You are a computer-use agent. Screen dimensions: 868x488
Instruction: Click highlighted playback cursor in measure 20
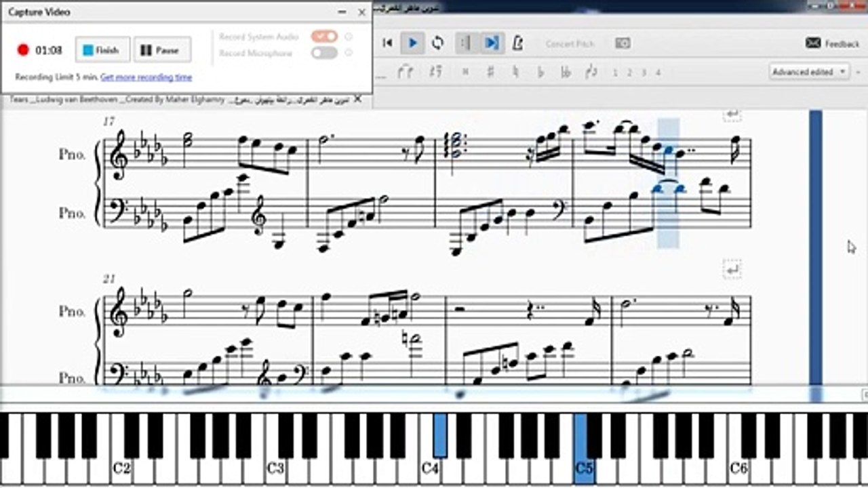[x=669, y=183]
